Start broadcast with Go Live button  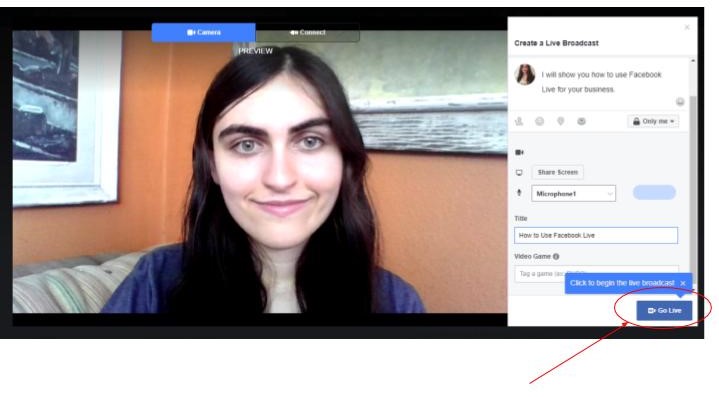tap(664, 310)
